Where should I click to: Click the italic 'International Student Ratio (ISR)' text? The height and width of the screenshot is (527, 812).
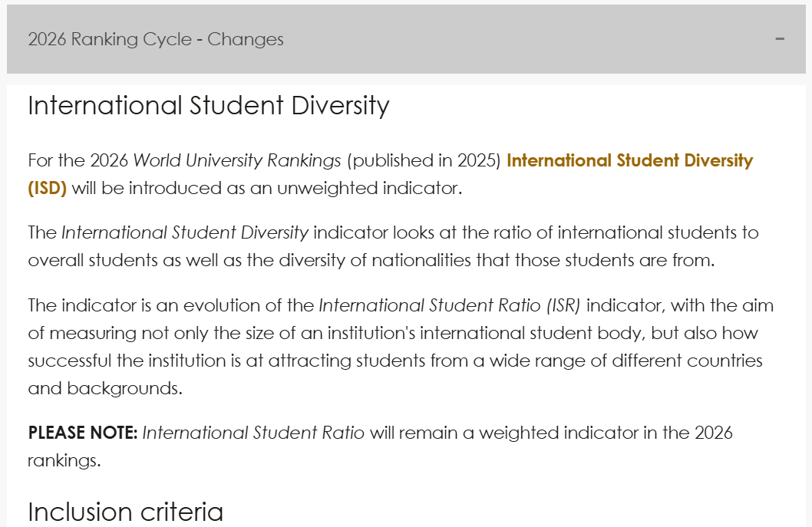(x=450, y=305)
